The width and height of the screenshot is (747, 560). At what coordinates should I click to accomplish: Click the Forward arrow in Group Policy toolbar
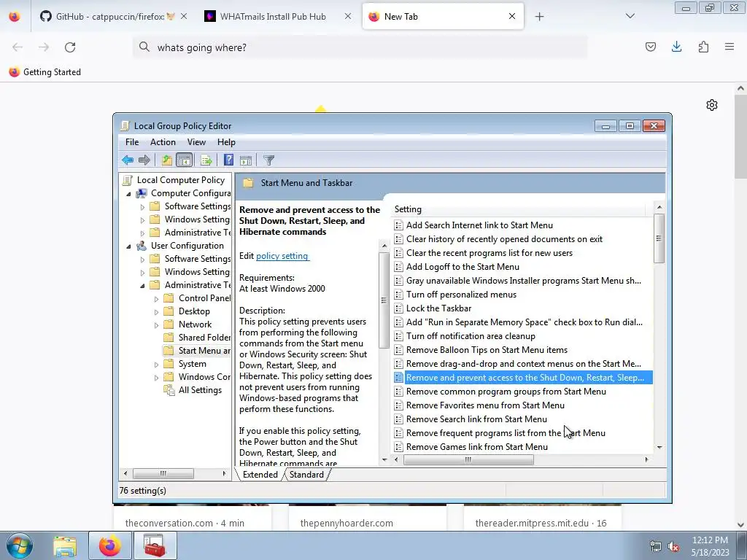point(144,160)
